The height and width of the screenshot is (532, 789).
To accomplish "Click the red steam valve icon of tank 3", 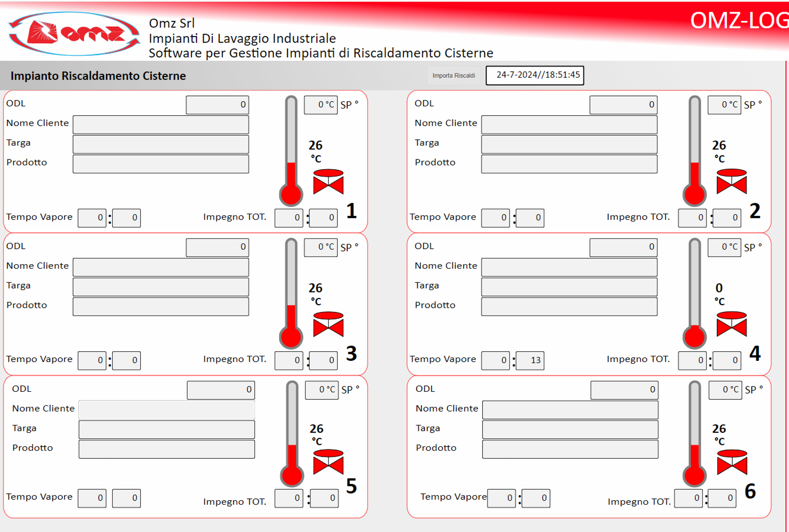I will 328,325.
